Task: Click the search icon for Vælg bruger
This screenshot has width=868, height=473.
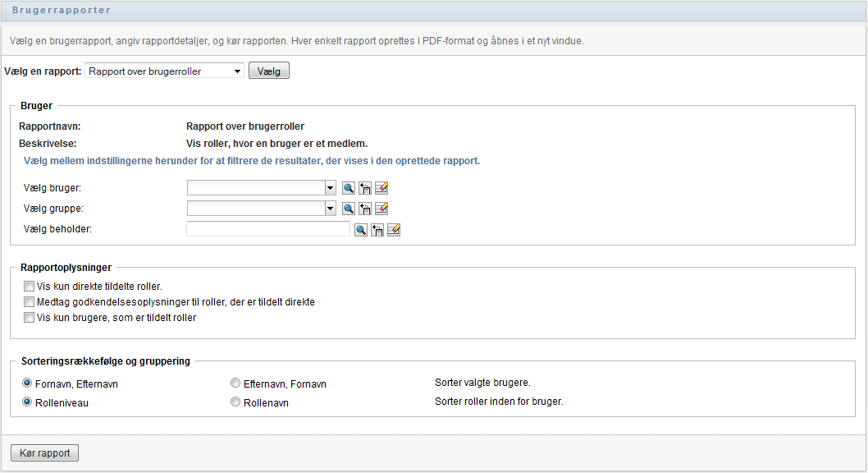Action: click(349, 188)
